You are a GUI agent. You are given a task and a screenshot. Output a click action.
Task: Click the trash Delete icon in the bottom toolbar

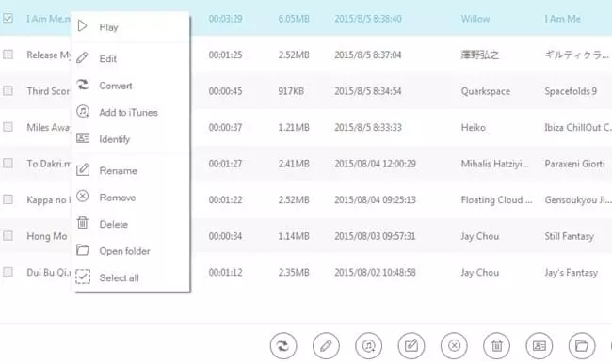[x=496, y=346]
